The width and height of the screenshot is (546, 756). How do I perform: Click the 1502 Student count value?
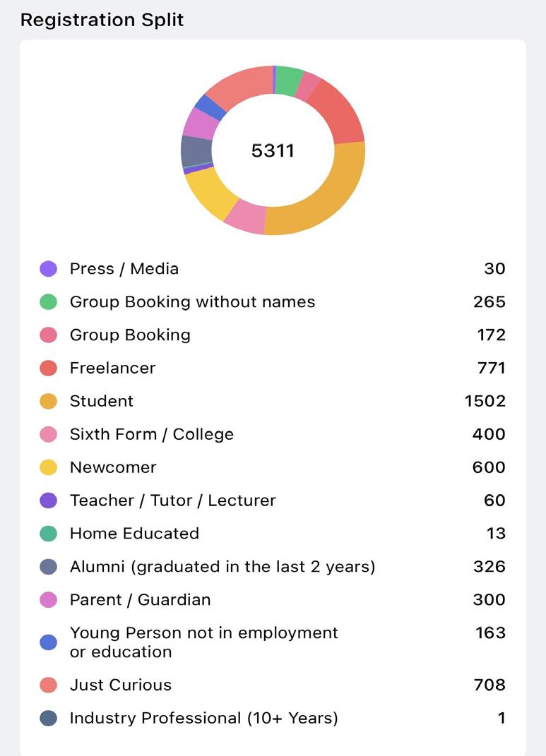tap(485, 401)
